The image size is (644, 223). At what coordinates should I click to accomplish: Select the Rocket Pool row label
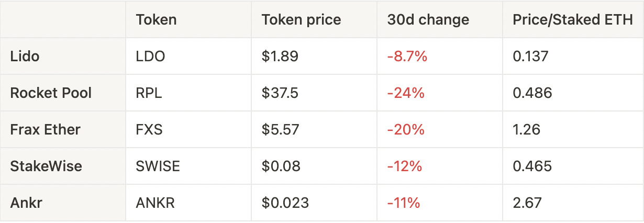pos(51,93)
